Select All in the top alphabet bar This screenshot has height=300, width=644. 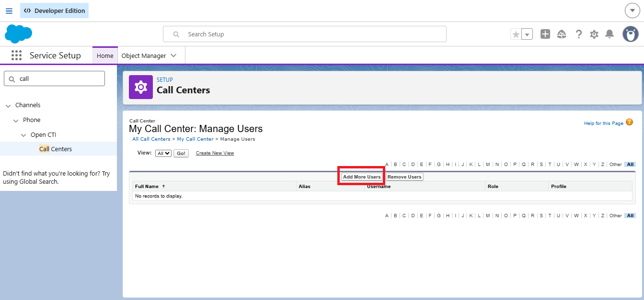tap(631, 165)
